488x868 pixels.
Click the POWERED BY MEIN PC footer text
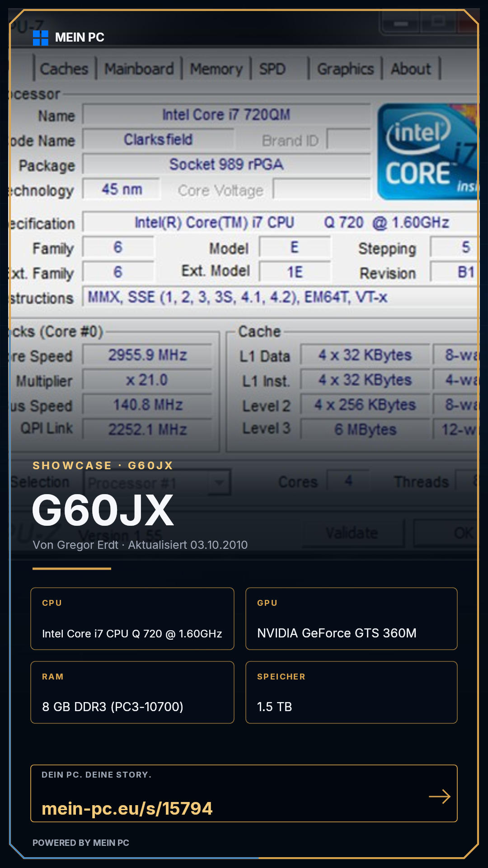coord(81,843)
